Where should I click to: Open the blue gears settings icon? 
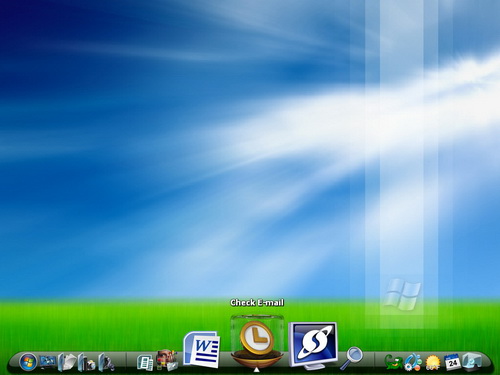click(413, 362)
